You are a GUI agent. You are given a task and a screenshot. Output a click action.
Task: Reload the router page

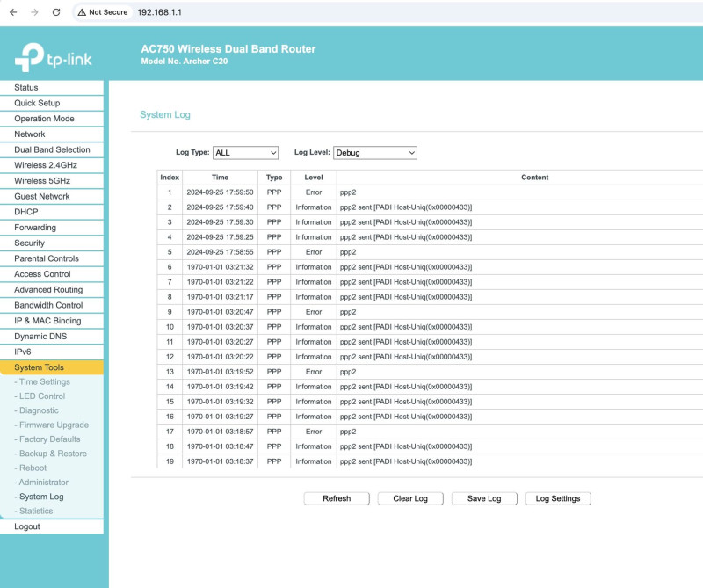click(56, 12)
